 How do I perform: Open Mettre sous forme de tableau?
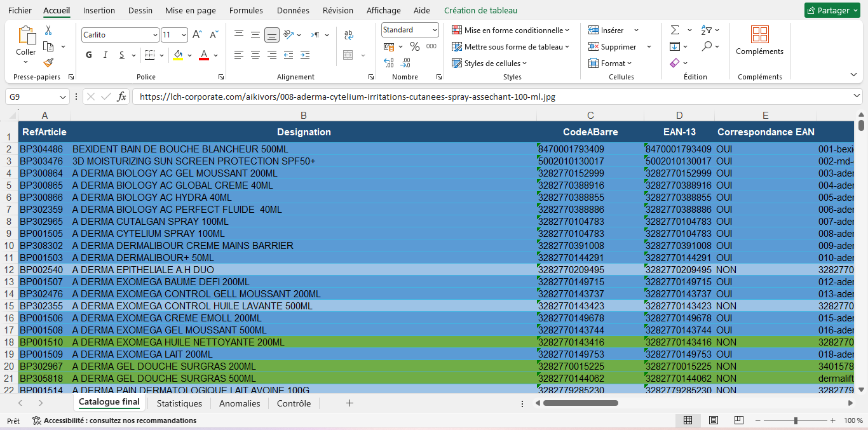[x=510, y=46]
